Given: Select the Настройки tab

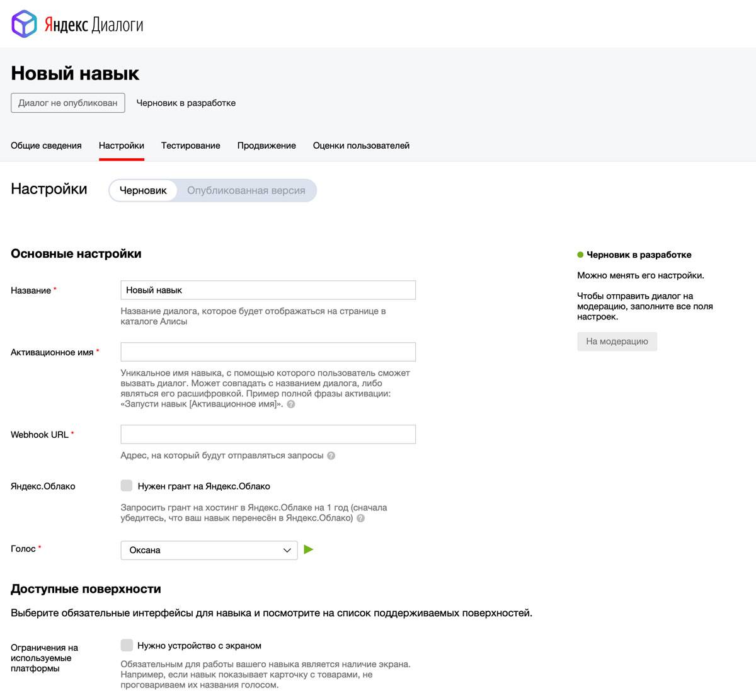Looking at the screenshot, I should [x=122, y=146].
